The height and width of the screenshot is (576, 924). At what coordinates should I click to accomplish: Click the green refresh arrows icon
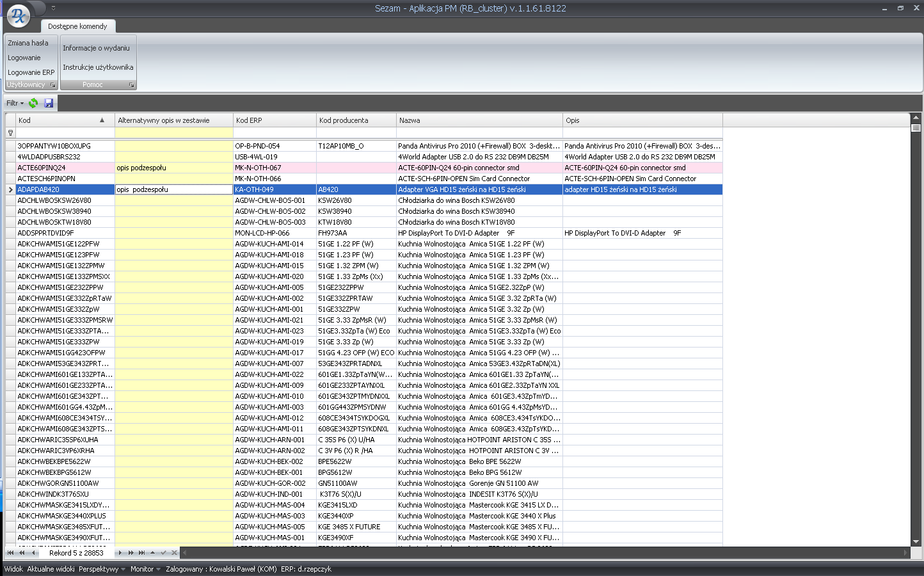click(x=33, y=103)
